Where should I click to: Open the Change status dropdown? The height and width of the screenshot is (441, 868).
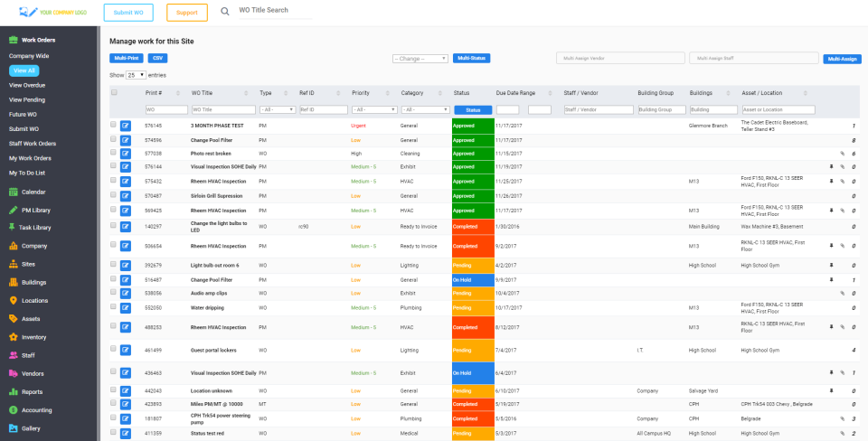tap(420, 59)
